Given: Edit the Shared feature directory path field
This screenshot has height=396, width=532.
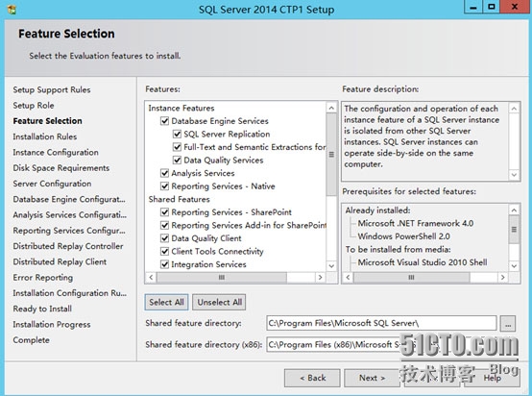Looking at the screenshot, I should click(x=381, y=323).
